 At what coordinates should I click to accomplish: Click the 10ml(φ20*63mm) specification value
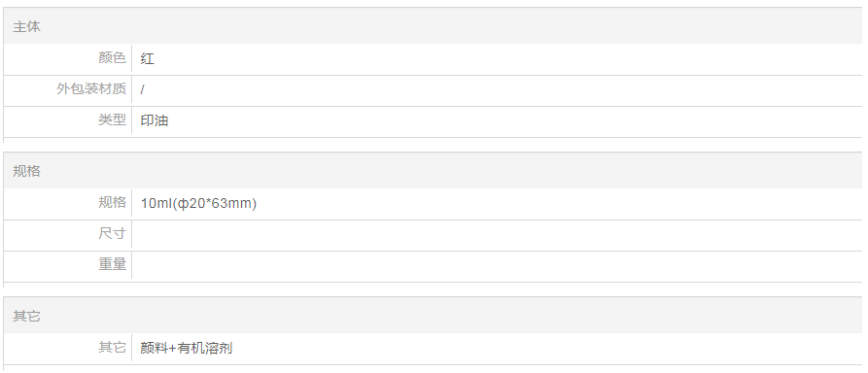coord(198,203)
